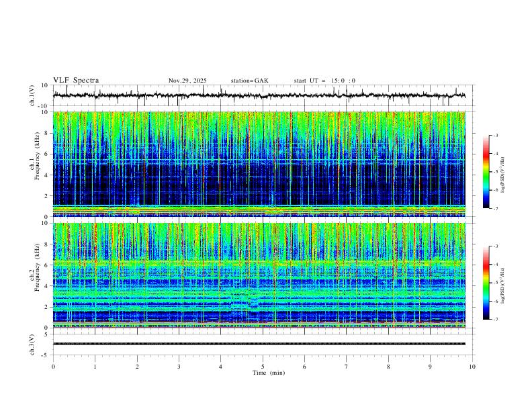Click the 'start UT = 15:0 :0' text
Viewport: 532px width, 411px height.
point(324,81)
